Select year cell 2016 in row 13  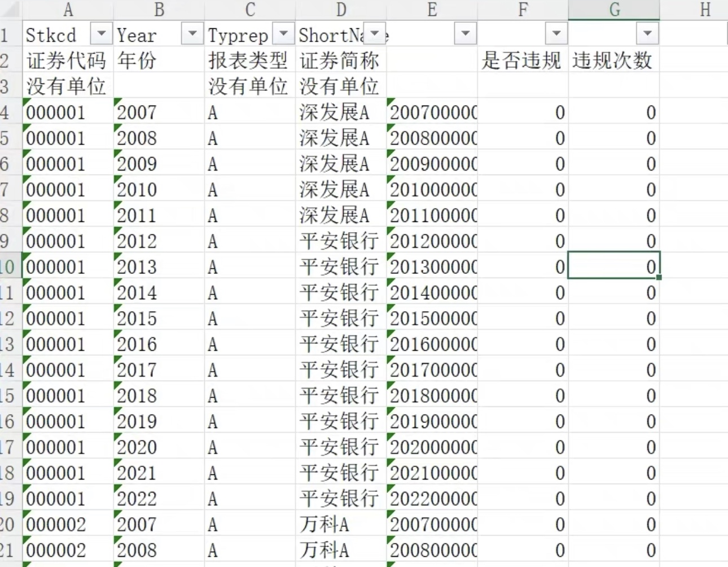click(159, 344)
